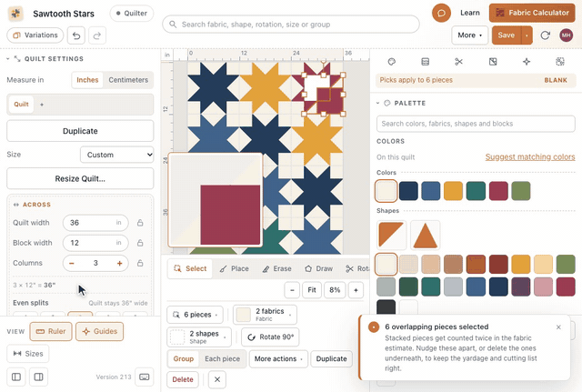Open the More menu
Image resolution: width=582 pixels, height=392 pixels.
click(x=469, y=35)
